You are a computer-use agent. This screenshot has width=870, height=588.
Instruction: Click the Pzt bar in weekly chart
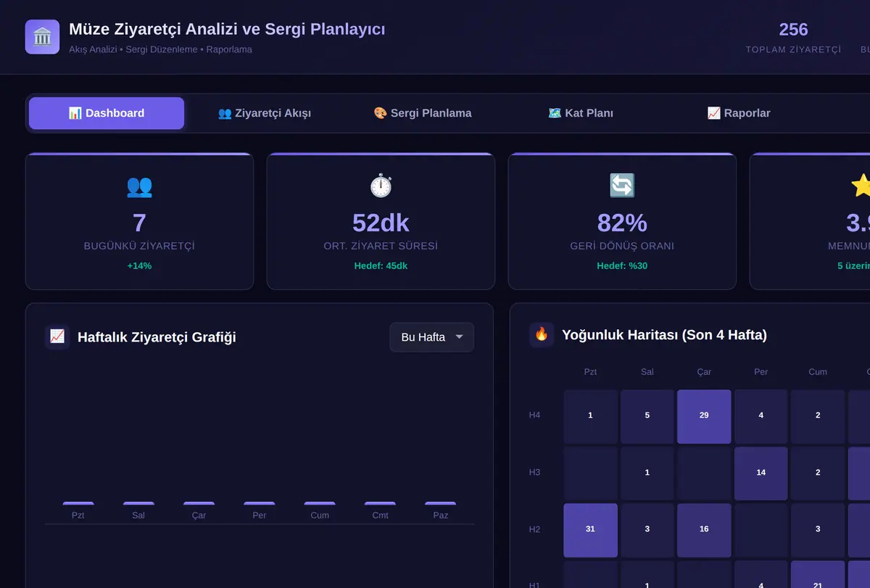pos(78,503)
